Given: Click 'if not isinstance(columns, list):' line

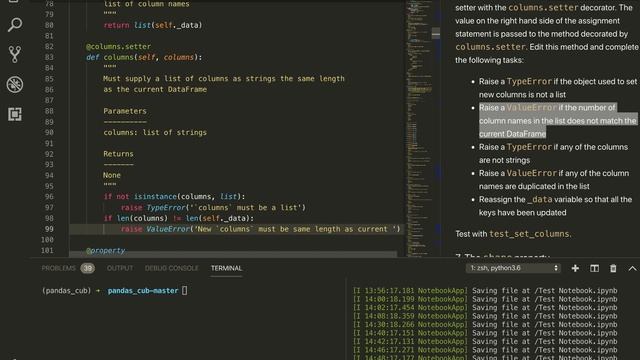Looking at the screenshot, I should pos(174,196).
